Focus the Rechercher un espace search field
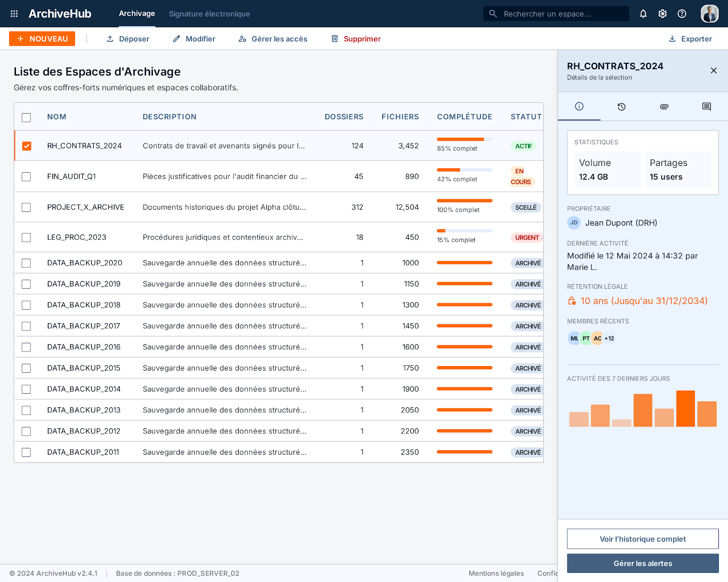Viewport: 728px width, 582px height. (556, 14)
